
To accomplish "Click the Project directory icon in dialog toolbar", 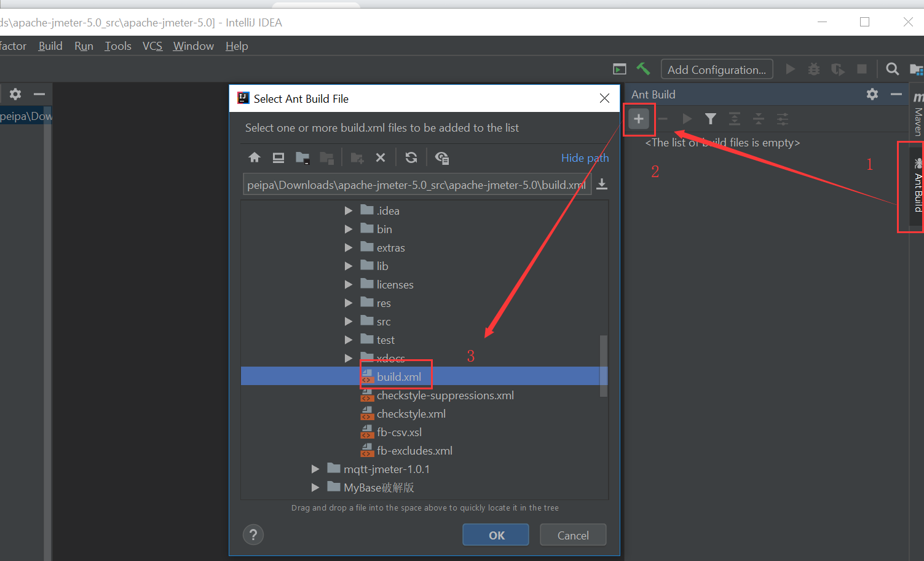I will tap(302, 157).
